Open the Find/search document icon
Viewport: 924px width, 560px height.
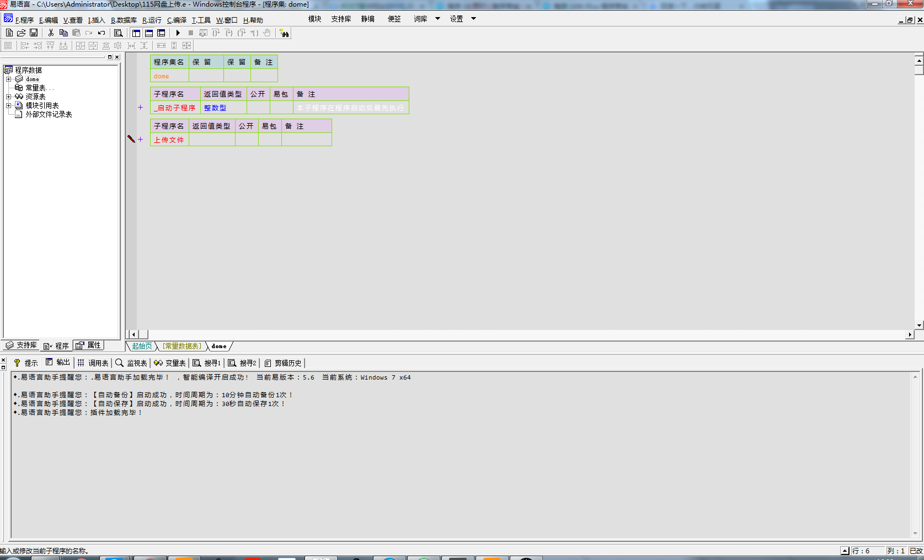point(118,33)
